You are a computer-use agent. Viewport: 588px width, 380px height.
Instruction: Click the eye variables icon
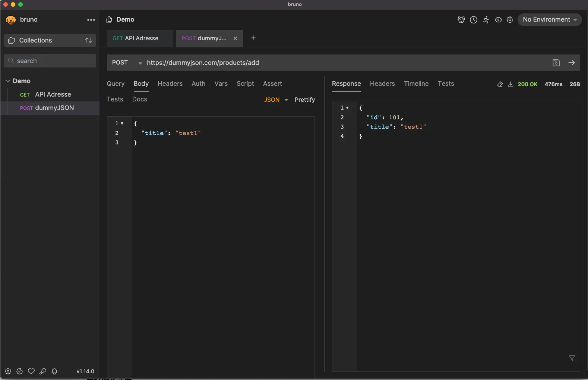coord(498,20)
